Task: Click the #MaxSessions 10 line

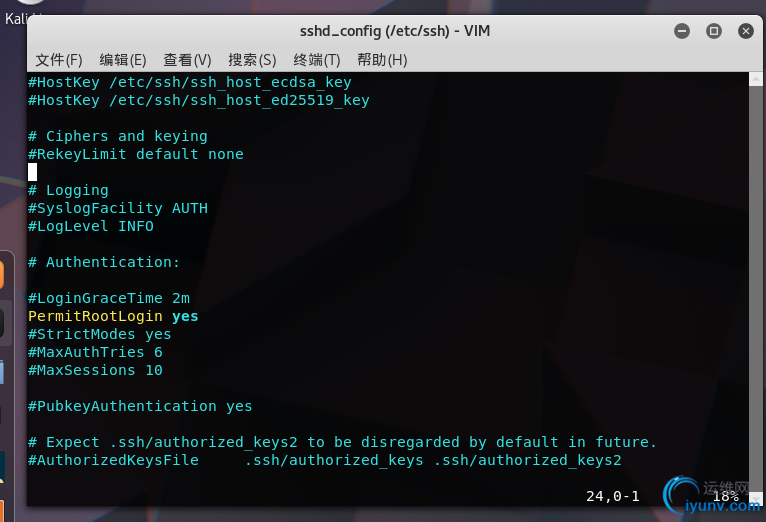Action: coord(95,370)
